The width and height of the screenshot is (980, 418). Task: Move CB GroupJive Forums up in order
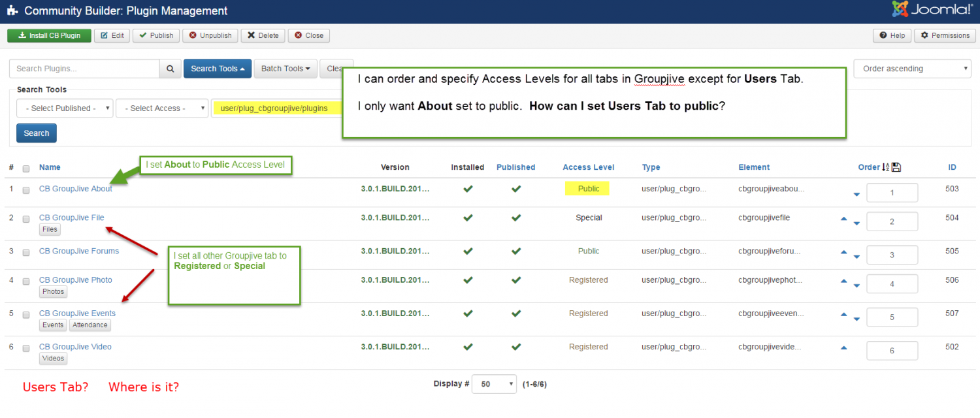843,252
